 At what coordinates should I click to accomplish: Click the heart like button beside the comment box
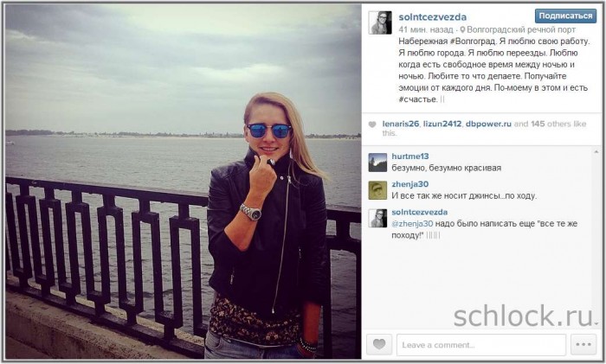pyautogui.click(x=379, y=344)
